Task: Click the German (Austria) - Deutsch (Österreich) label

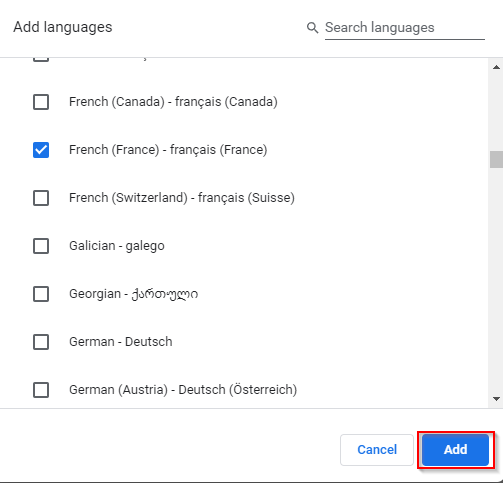Action: click(183, 390)
